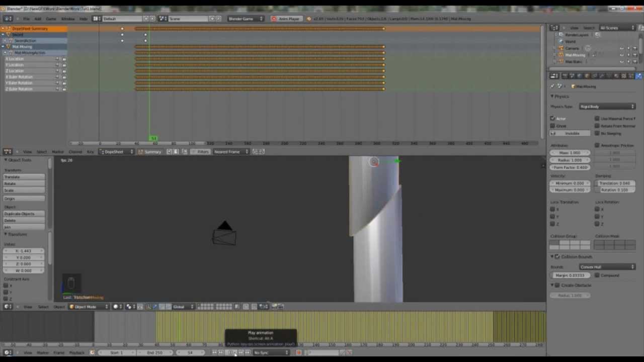Open the Game menu
Viewport: 644px width, 362px height.
tap(51, 19)
